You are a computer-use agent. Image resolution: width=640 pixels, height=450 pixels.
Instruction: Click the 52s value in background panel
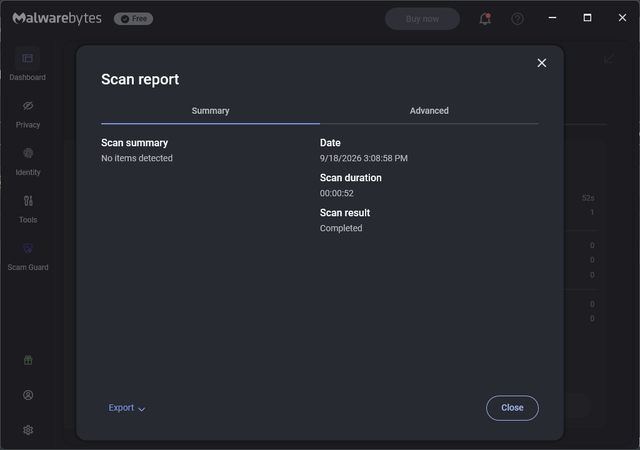pyautogui.click(x=588, y=198)
